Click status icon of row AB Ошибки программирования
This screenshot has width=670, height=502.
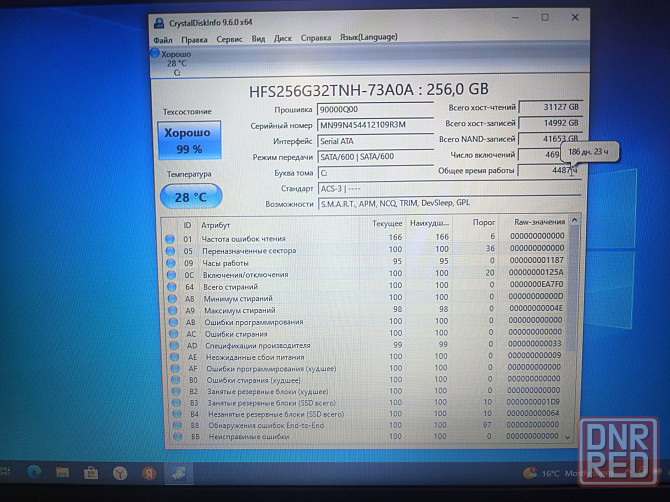[173, 322]
